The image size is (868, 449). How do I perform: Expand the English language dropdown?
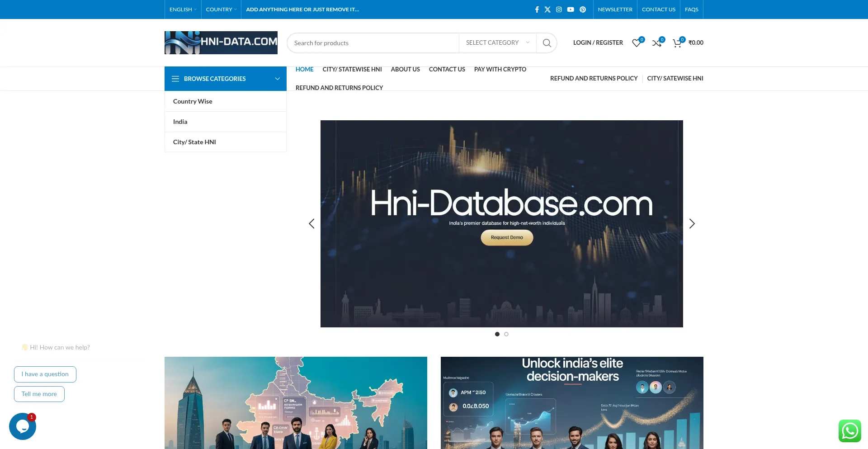click(x=183, y=9)
